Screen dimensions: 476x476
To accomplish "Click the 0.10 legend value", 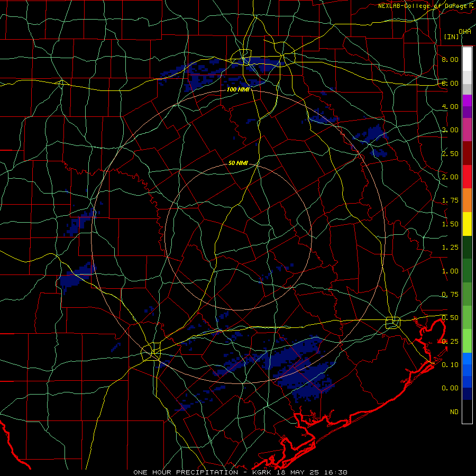I will (x=450, y=365).
